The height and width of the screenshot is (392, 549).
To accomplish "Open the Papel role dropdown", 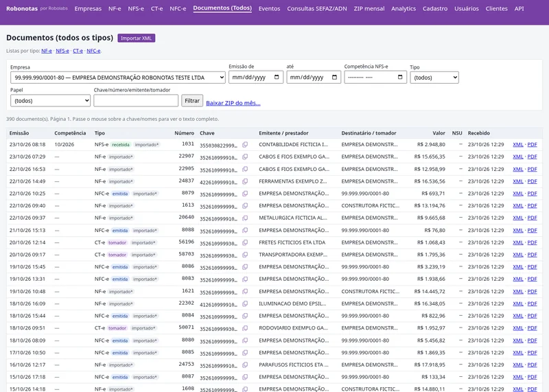I will click(x=50, y=100).
